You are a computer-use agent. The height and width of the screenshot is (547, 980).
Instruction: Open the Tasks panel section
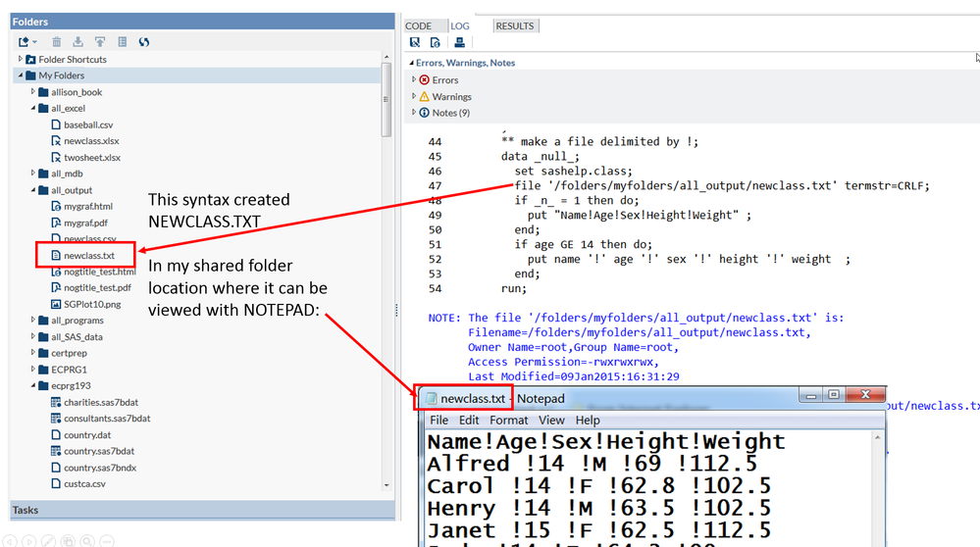tap(26, 510)
